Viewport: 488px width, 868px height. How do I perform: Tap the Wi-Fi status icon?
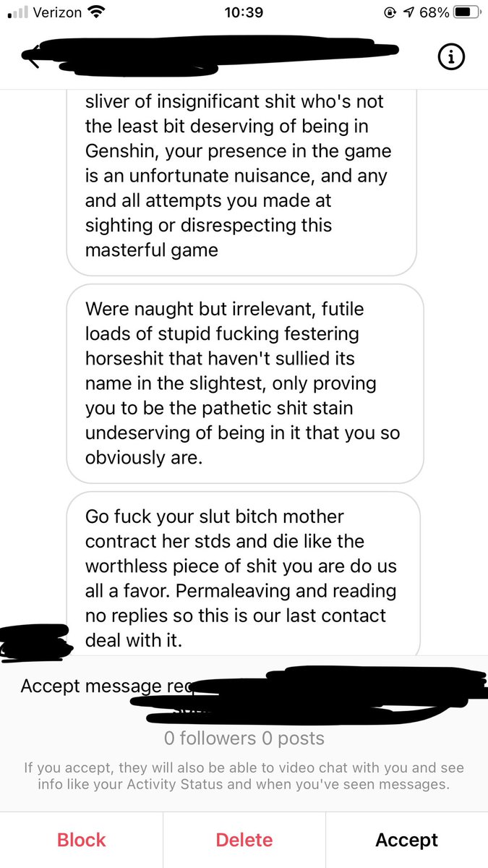pos(94,12)
